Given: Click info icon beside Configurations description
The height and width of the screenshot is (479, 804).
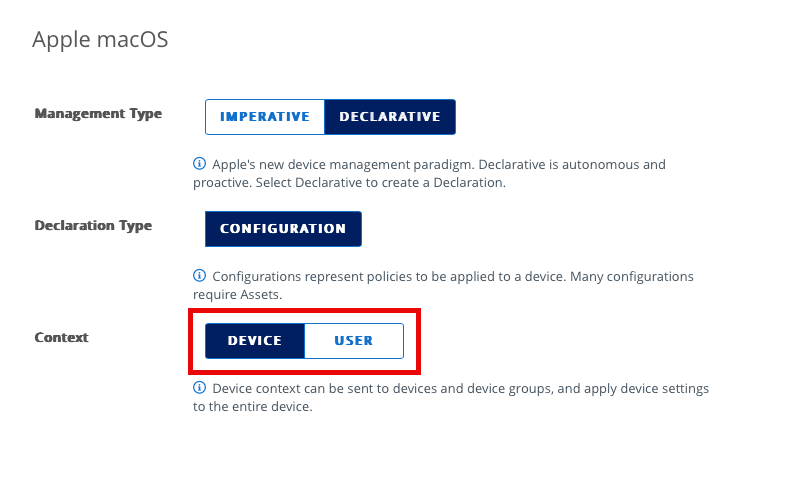Looking at the screenshot, I should 199,275.
